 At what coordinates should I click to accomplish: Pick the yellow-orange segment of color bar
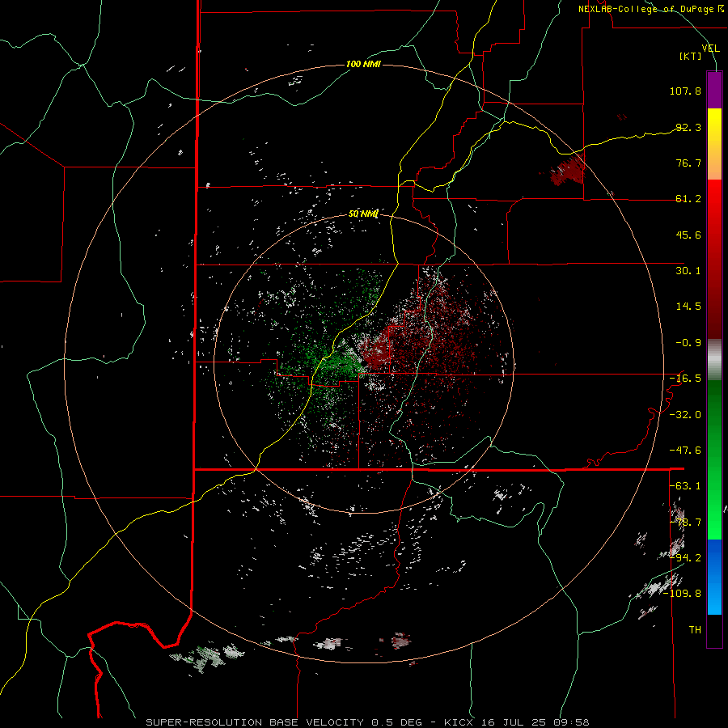tap(714, 144)
